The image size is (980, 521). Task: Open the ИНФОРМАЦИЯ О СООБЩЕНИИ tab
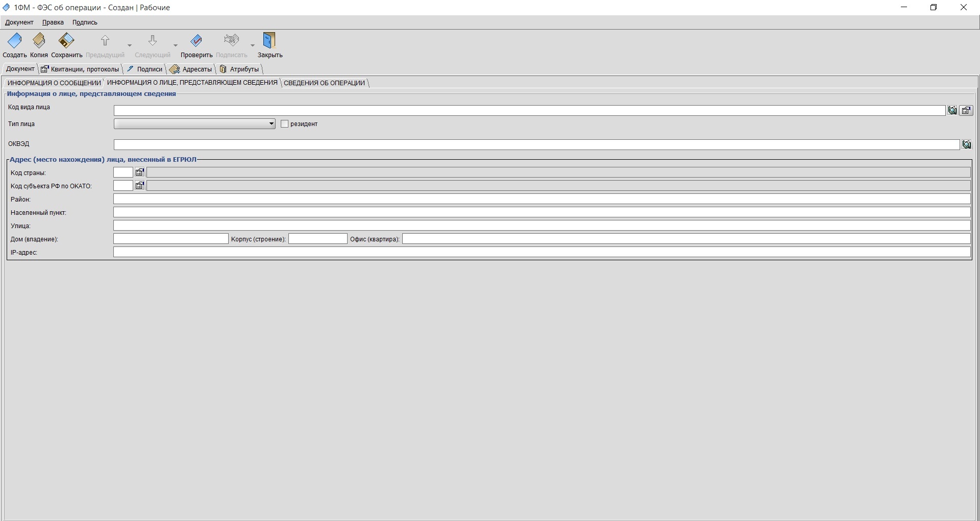54,83
